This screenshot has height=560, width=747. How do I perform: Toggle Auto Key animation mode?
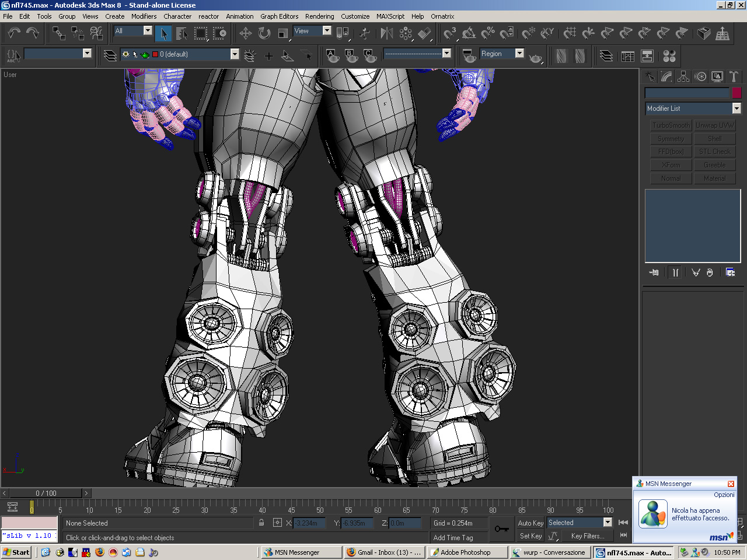530,523
